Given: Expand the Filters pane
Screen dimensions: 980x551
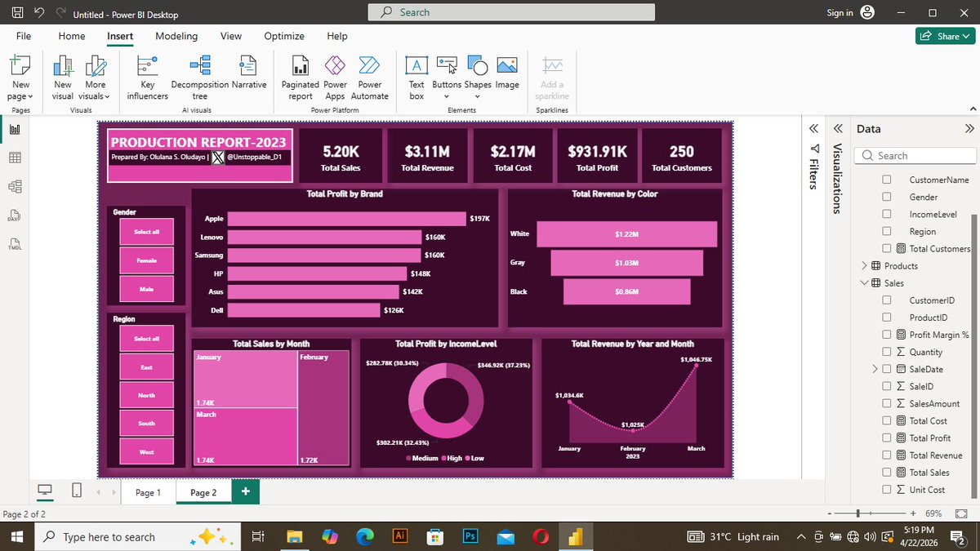Looking at the screenshot, I should (813, 129).
